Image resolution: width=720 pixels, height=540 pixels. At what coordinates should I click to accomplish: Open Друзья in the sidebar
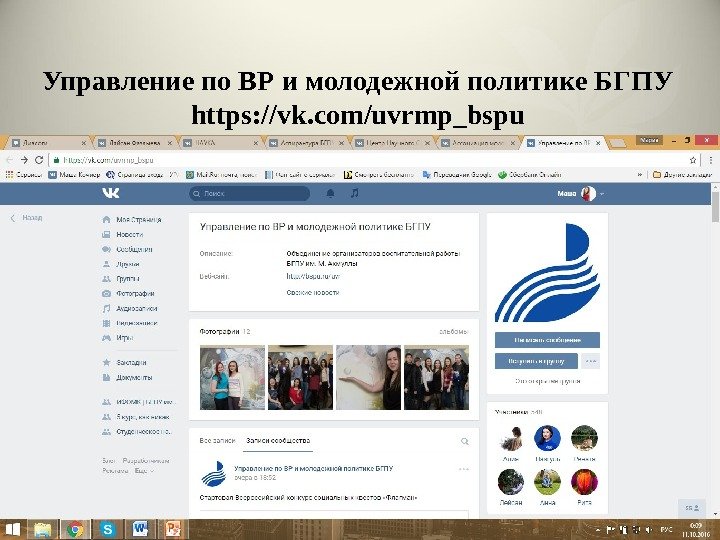(121, 264)
